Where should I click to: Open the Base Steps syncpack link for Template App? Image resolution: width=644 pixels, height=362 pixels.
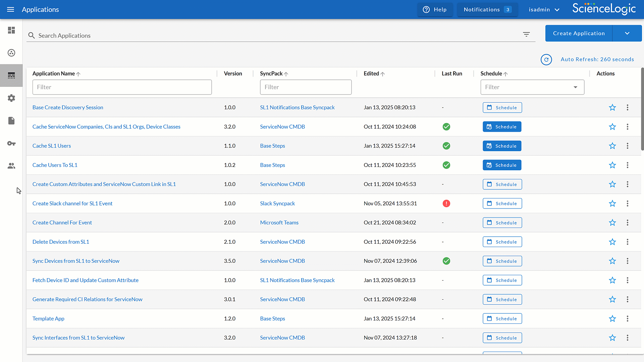point(272,318)
